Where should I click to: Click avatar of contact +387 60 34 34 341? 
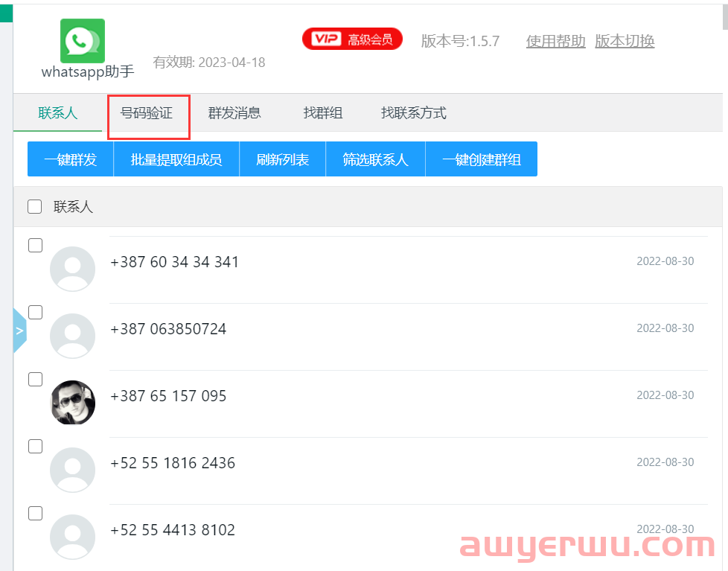72,268
